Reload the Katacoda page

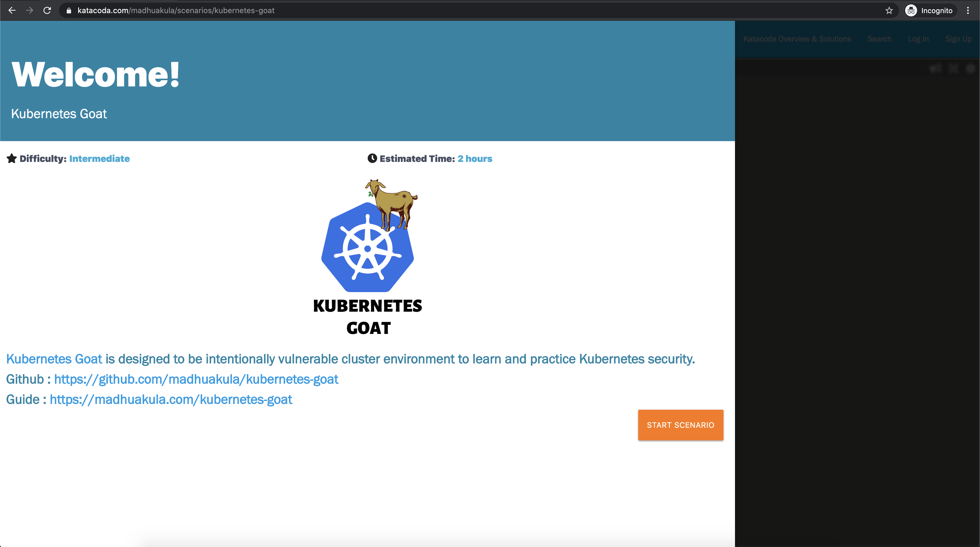(x=47, y=11)
